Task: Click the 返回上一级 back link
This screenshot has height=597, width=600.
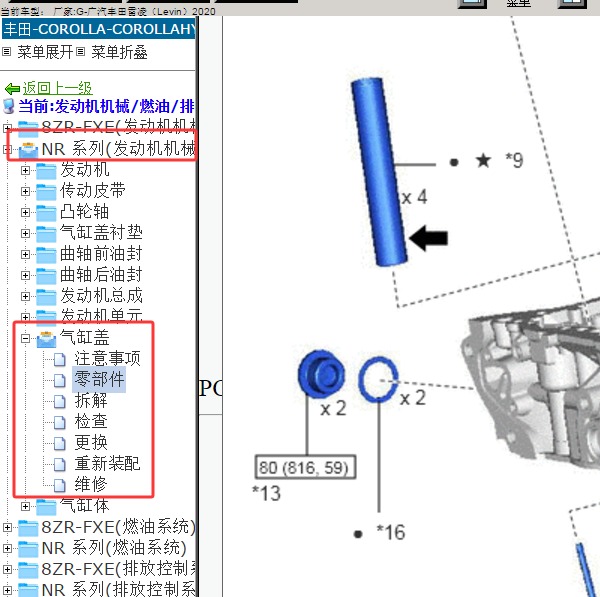Action: [x=57, y=88]
